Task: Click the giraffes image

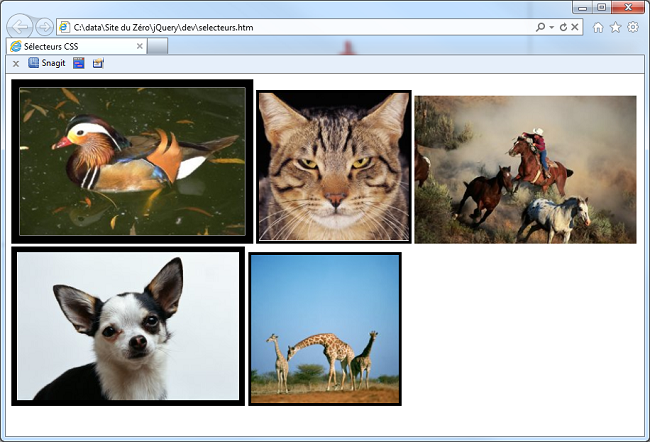Action: pos(325,329)
